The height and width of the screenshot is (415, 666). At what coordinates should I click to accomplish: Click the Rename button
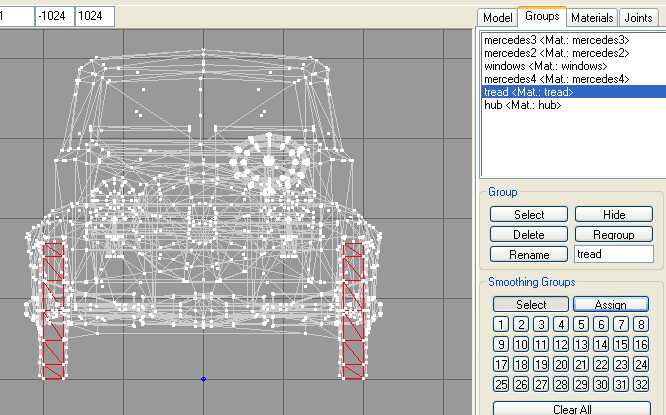(x=529, y=254)
